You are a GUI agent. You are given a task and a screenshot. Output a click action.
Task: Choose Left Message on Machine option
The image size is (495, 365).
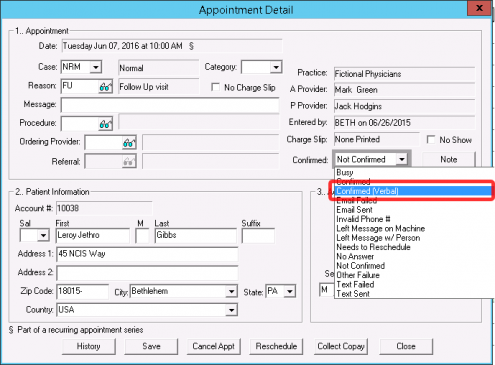click(381, 228)
